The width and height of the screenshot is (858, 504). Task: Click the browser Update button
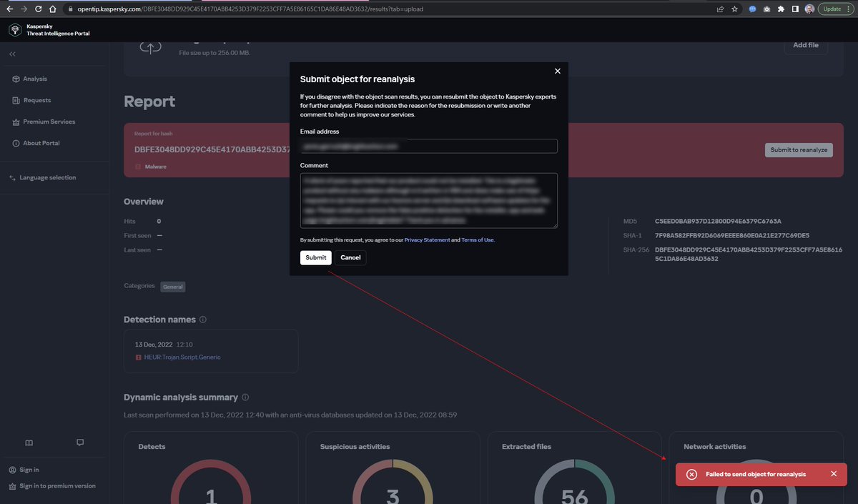836,9
